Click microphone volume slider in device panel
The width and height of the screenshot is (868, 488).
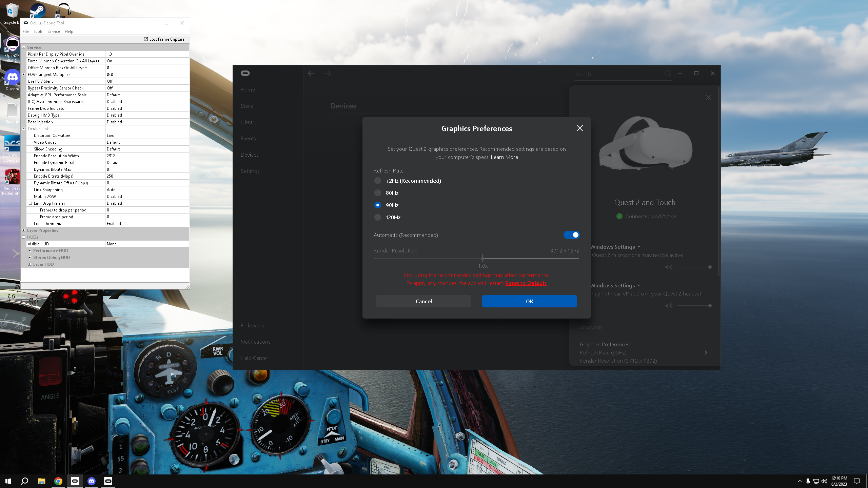click(694, 267)
